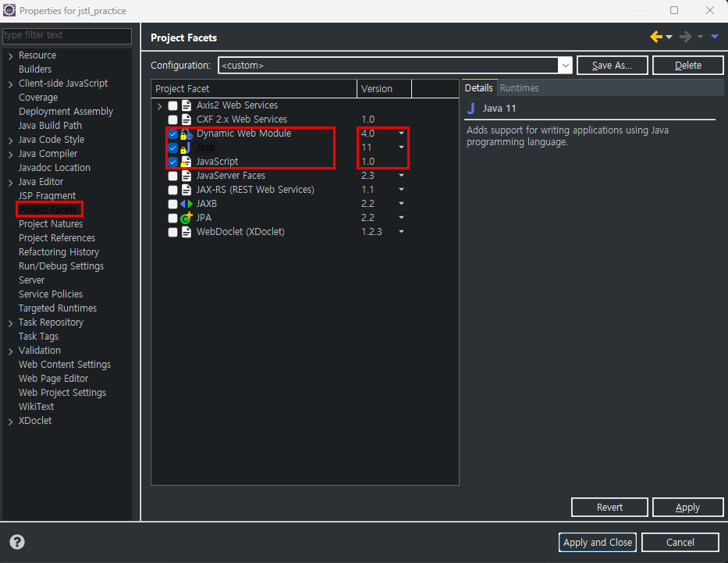The width and height of the screenshot is (728, 563).
Task: Sort by the Project Facet column header
Action: [x=254, y=89]
